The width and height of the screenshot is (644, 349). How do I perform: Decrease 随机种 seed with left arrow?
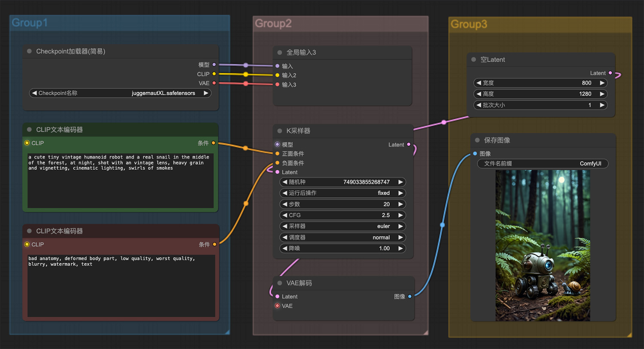tap(285, 182)
